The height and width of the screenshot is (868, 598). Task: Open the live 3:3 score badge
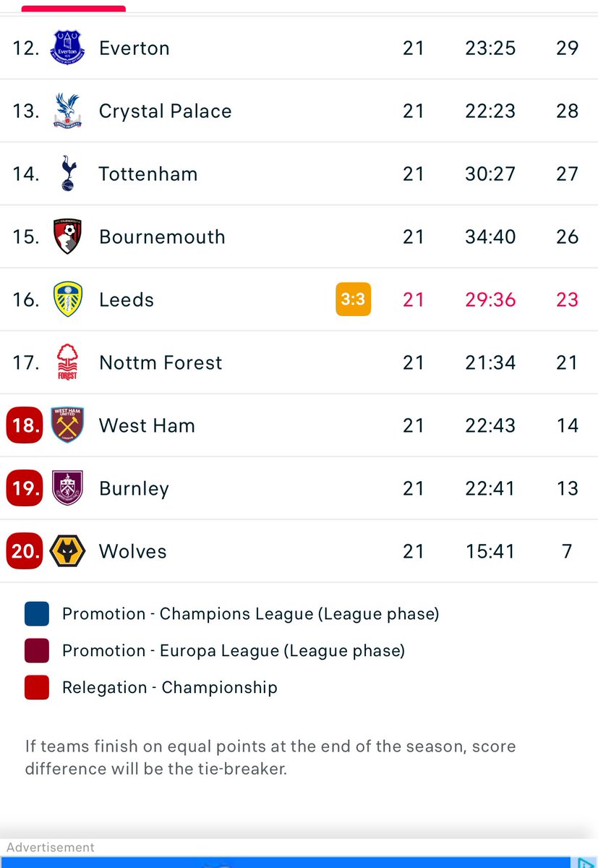coord(354,299)
